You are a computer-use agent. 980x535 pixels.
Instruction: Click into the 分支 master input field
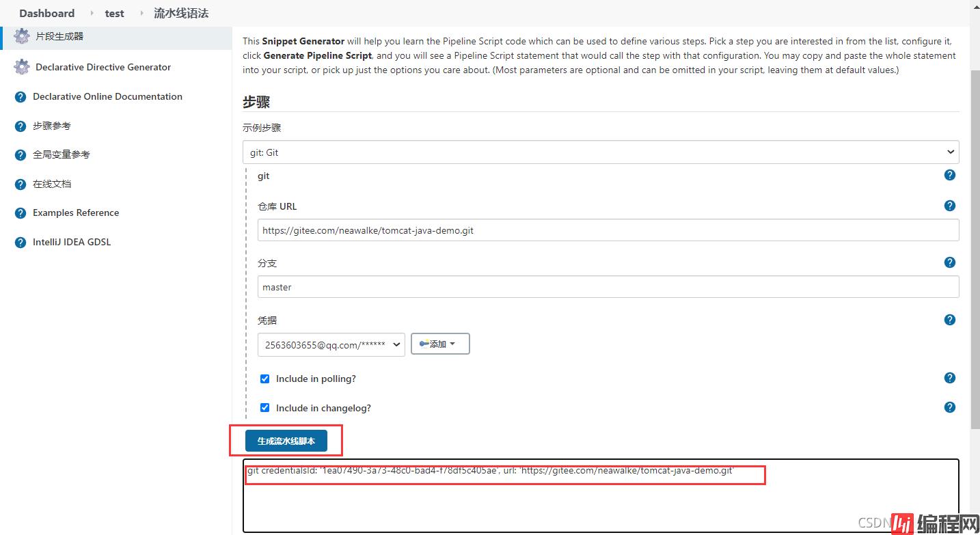click(x=608, y=287)
